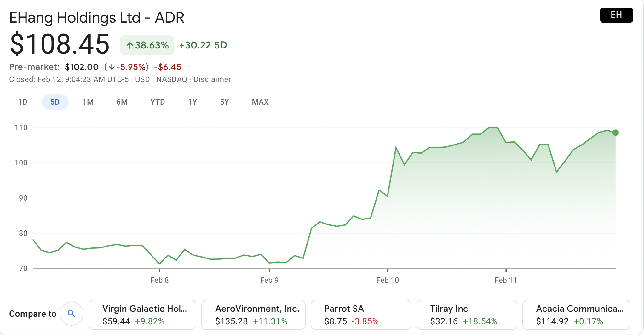
Task: Click the 110 y-axis label
Action: coord(21,128)
